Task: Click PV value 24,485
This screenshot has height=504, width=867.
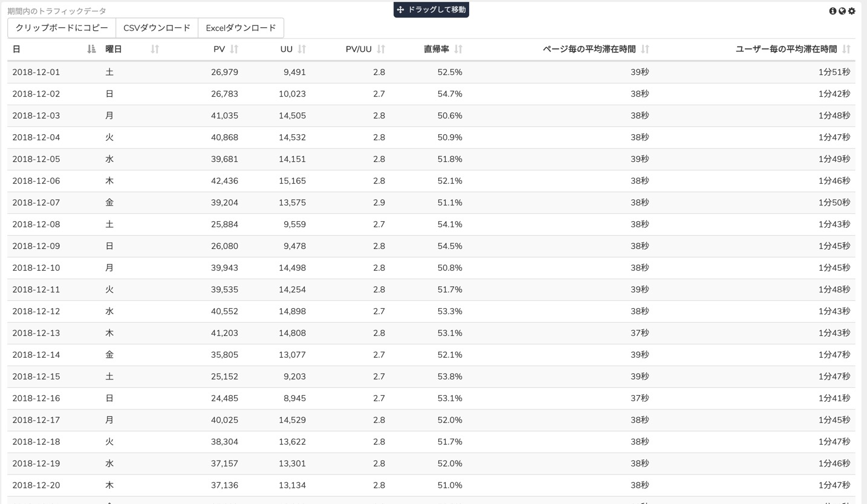Action: tap(224, 398)
